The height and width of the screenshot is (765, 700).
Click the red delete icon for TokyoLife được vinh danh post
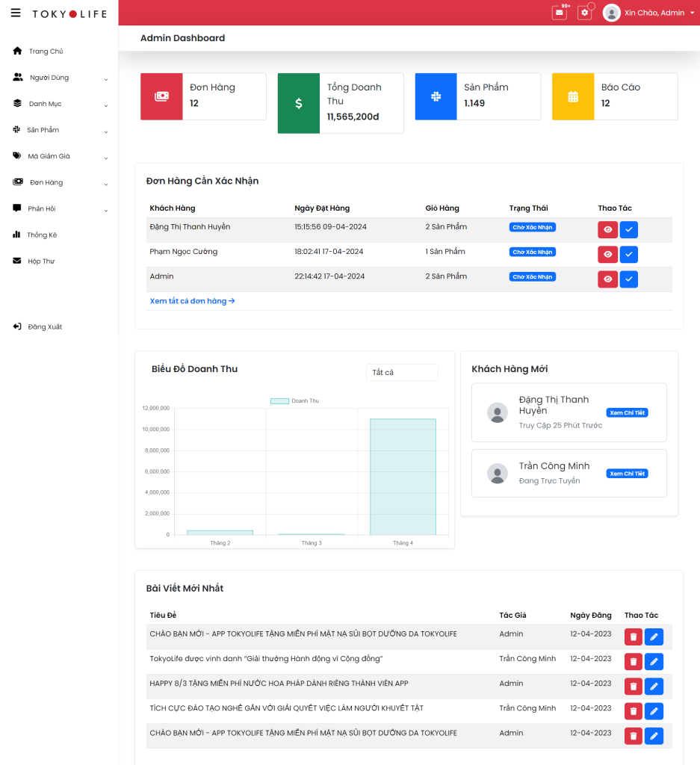click(x=634, y=662)
